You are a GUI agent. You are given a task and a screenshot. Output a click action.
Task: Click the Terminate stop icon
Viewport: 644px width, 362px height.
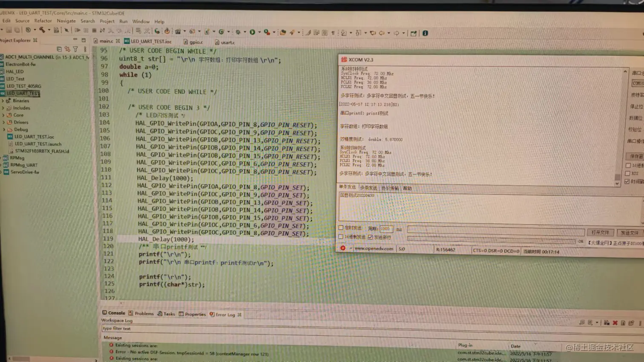coord(94,31)
